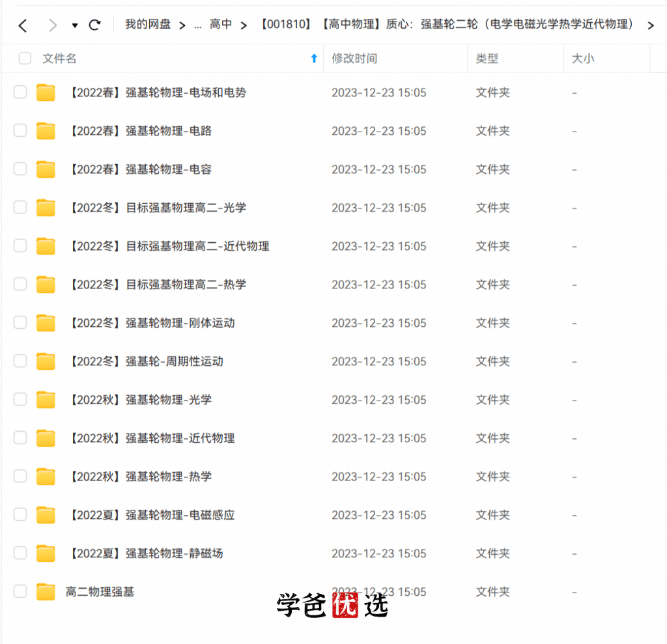Screen dimensions: 667x644
Task: Sort by 修改时间 column
Action: click(x=355, y=58)
